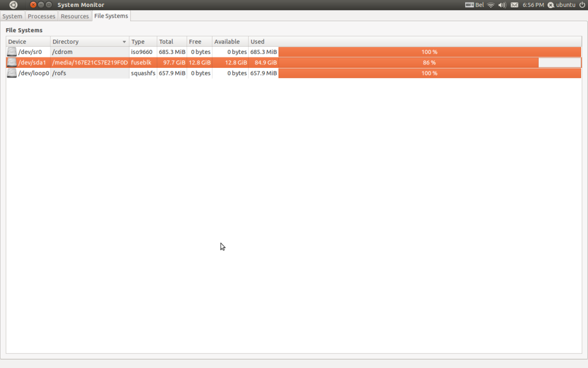The height and width of the screenshot is (368, 588).
Task: Open the Resources tab
Action: tap(75, 16)
